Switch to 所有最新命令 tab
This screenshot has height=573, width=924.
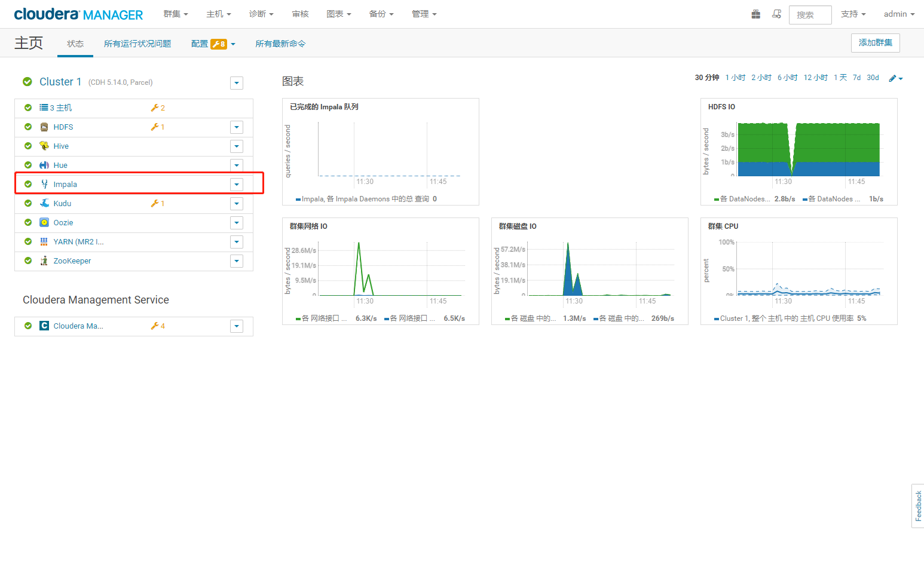(x=280, y=44)
